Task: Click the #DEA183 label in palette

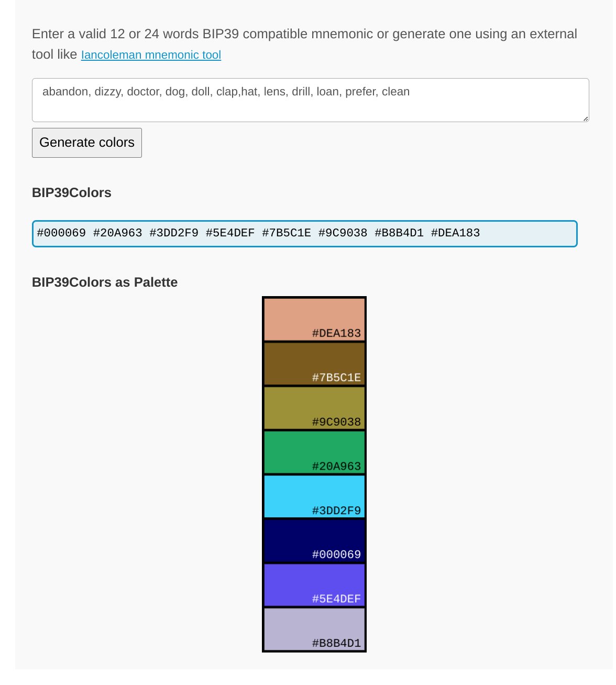Action: tap(336, 333)
